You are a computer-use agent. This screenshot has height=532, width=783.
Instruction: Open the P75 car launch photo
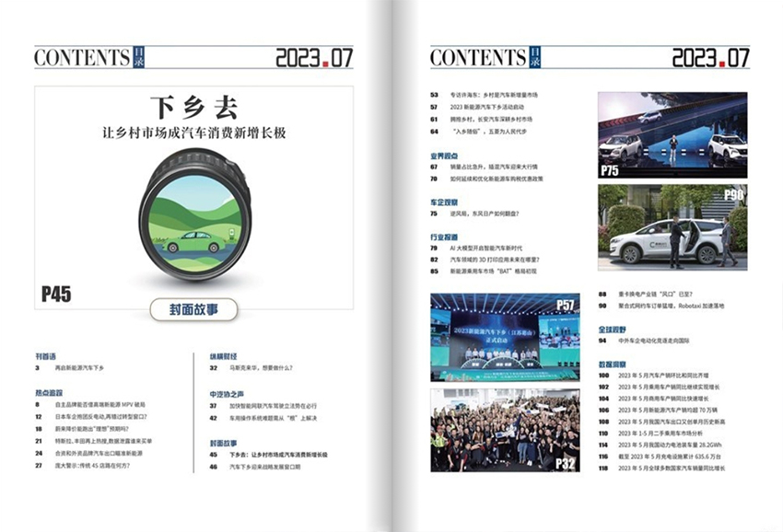click(x=672, y=134)
